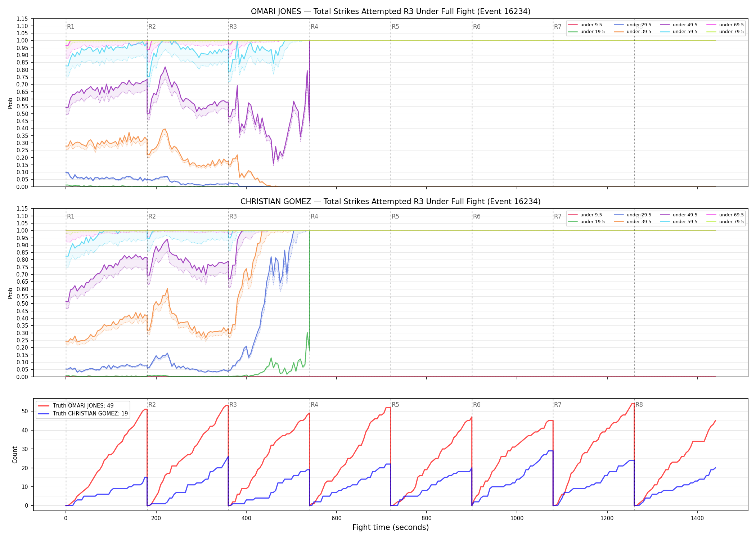
Task: Click x-axis tick label '1400'
Action: 697,518
